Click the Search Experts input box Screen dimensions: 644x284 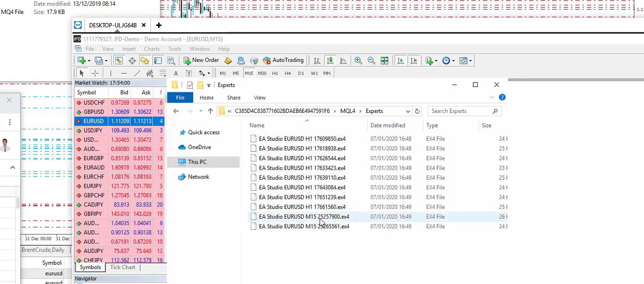(x=461, y=111)
